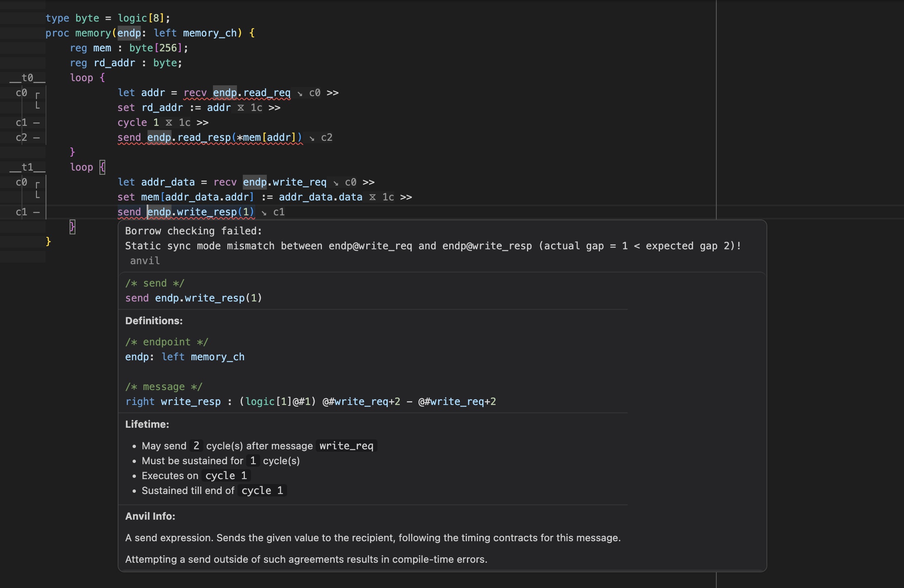Image resolution: width=904 pixels, height=588 pixels.
Task: Click the '__t0__' thread gutter label
Action: tap(27, 78)
